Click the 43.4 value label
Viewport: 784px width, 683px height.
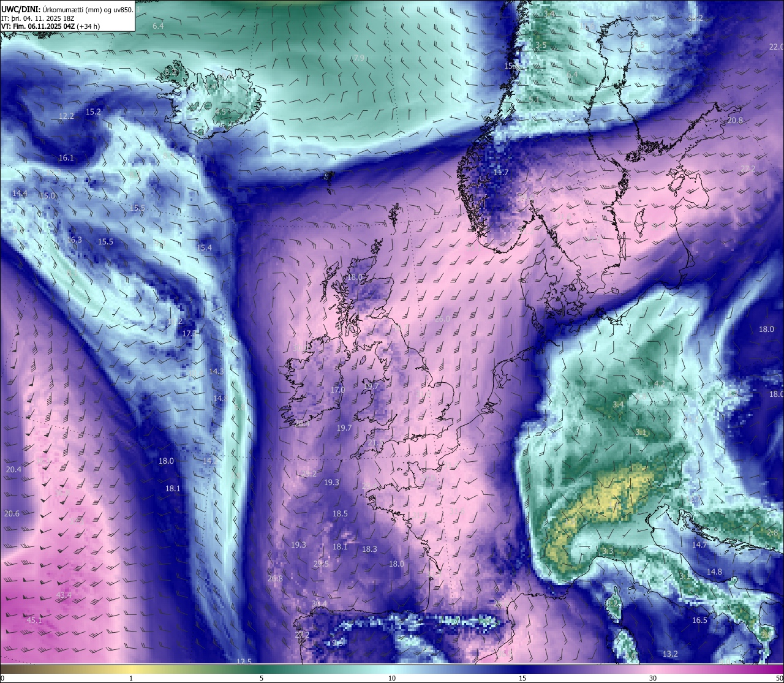(64, 595)
